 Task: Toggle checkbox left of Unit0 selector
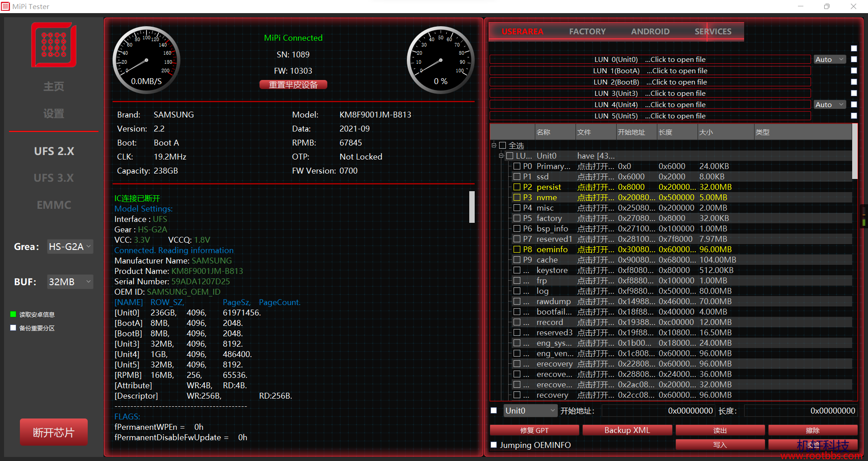494,410
